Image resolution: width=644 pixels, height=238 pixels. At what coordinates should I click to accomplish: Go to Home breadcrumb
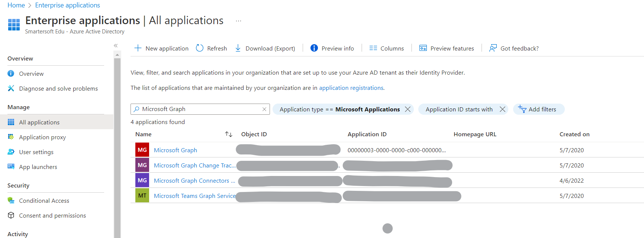click(x=16, y=5)
